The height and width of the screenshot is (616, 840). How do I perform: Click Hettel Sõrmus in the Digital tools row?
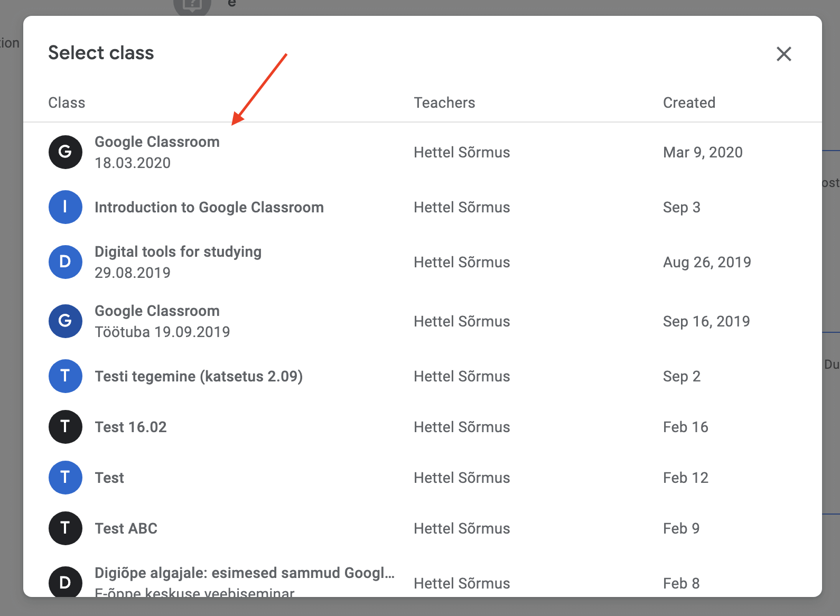click(x=462, y=262)
